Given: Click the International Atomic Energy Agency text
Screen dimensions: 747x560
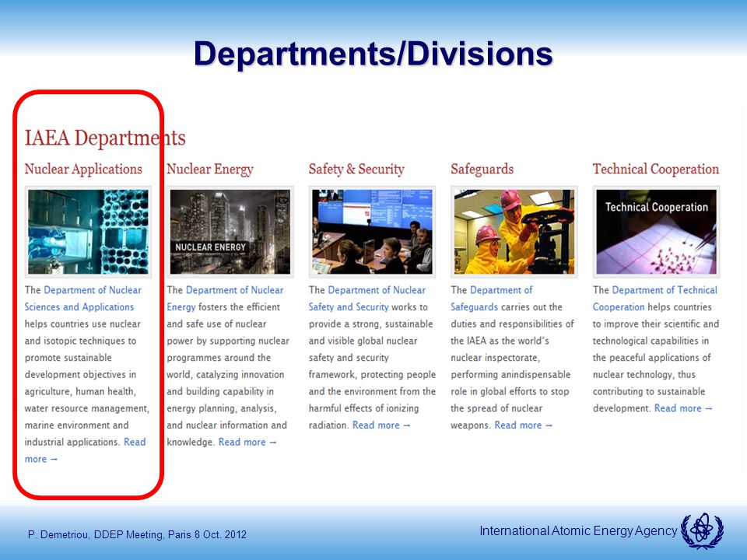Looking at the screenshot, I should 578,531.
